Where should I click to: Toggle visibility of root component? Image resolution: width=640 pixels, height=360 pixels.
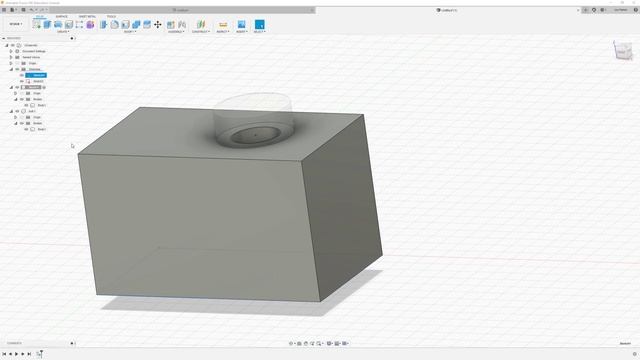(13, 45)
